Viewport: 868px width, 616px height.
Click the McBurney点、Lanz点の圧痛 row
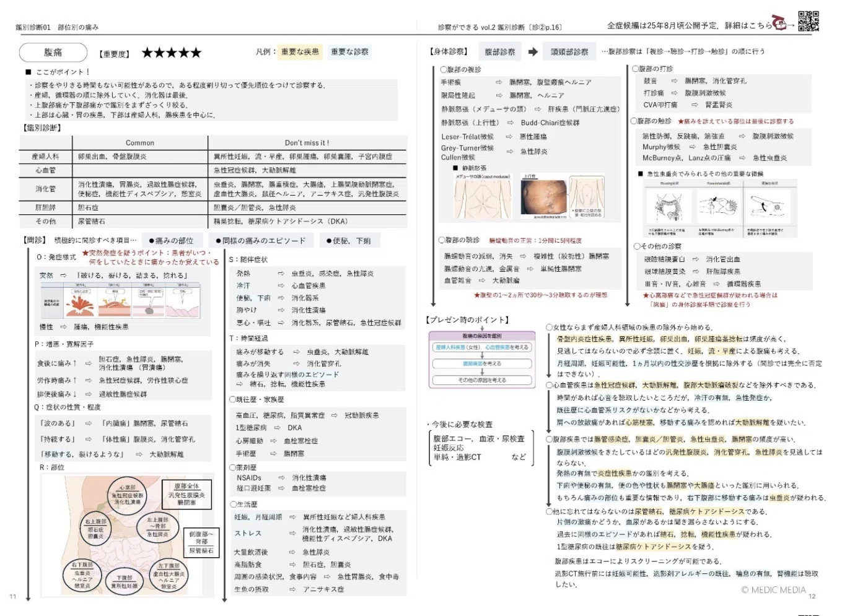(714, 158)
